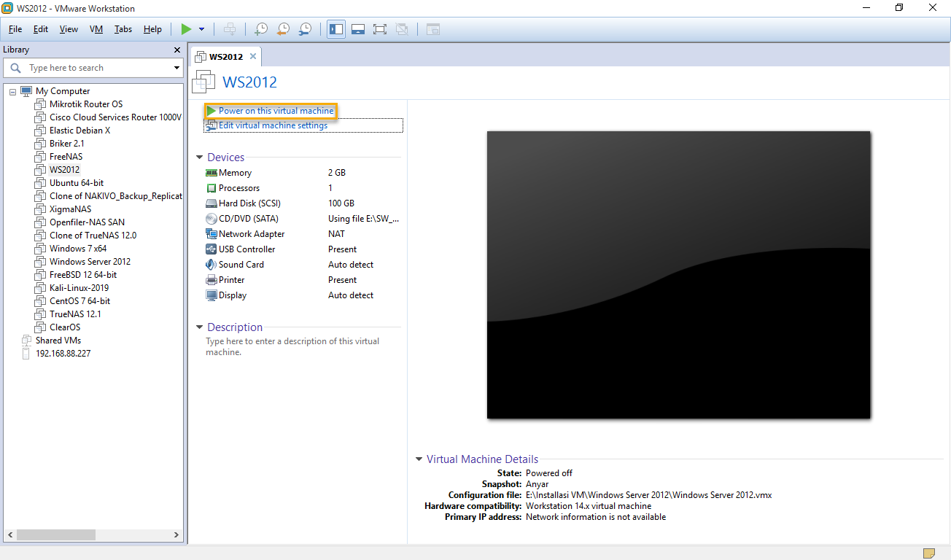The height and width of the screenshot is (560, 951).
Task: Open the VM menu
Action: pyautogui.click(x=96, y=29)
